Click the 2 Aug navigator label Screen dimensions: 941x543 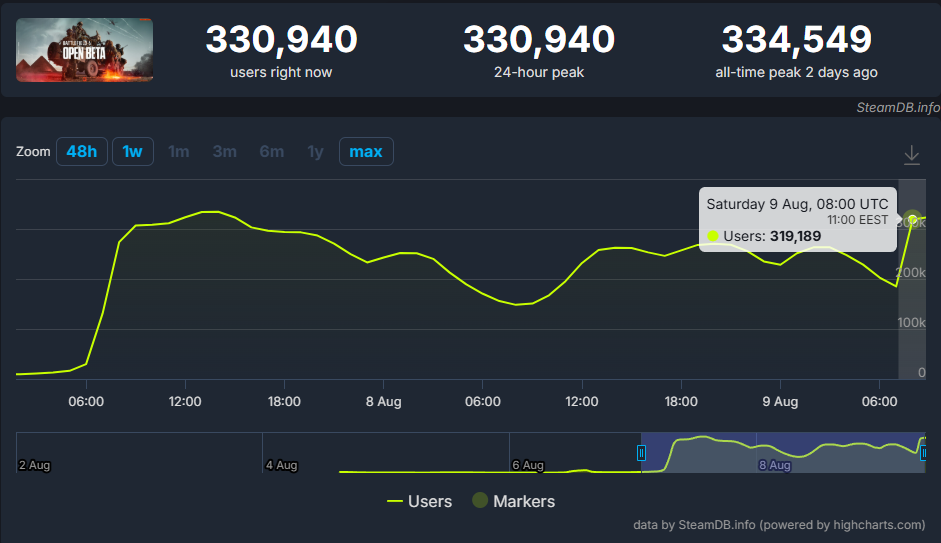pyautogui.click(x=35, y=465)
